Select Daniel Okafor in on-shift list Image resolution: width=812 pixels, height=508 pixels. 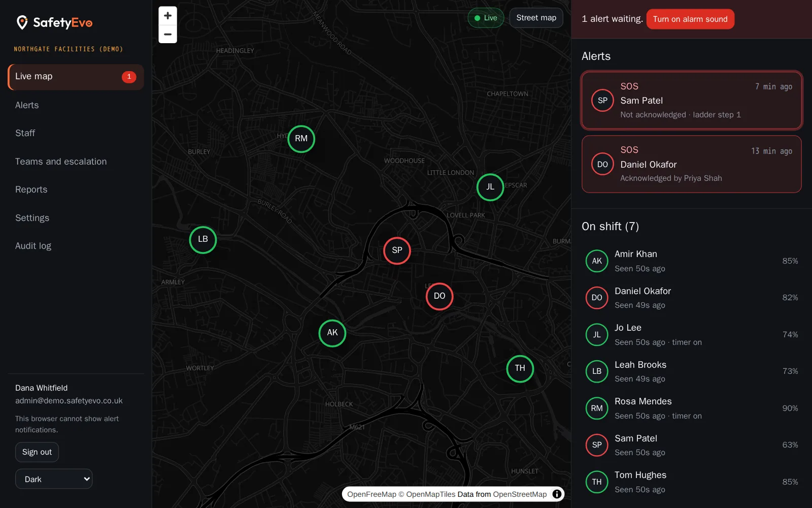click(692, 298)
